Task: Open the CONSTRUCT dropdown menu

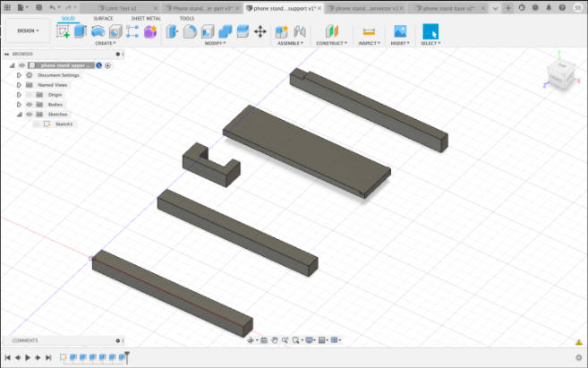Action: [x=332, y=43]
